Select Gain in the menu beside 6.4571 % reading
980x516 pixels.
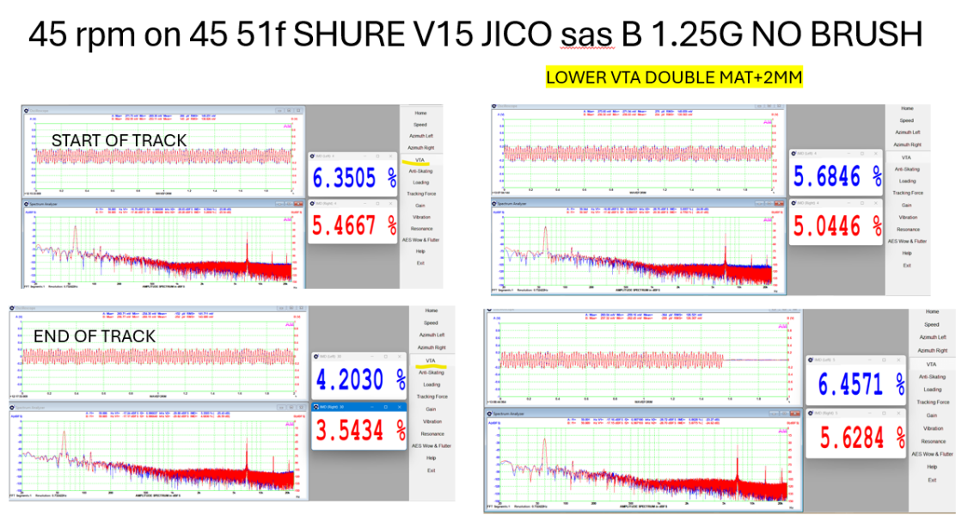click(x=931, y=415)
